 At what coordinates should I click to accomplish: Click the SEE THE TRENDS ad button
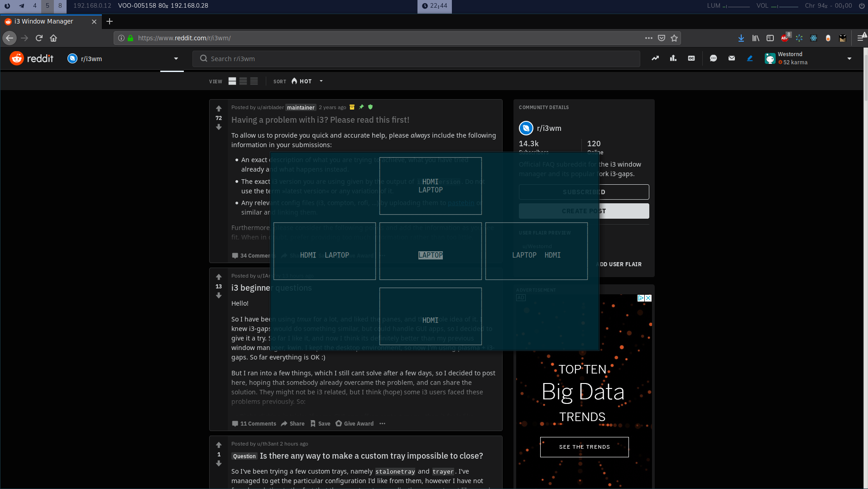(x=585, y=447)
